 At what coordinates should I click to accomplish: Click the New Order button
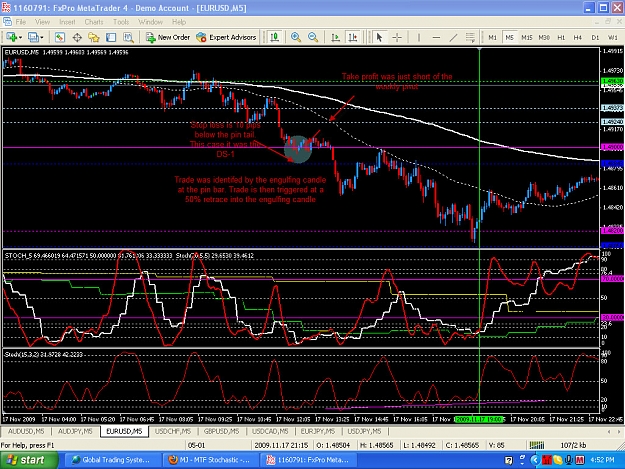pos(168,37)
